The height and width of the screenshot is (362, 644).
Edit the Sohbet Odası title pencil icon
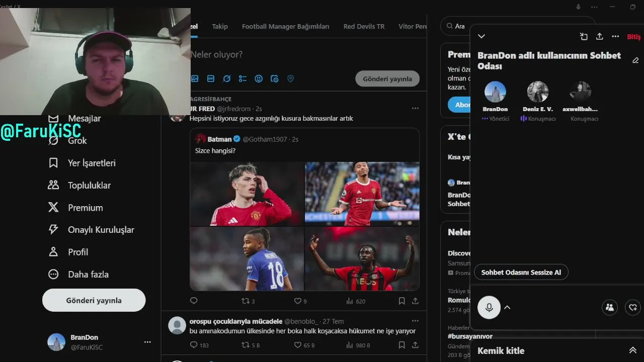(x=635, y=60)
